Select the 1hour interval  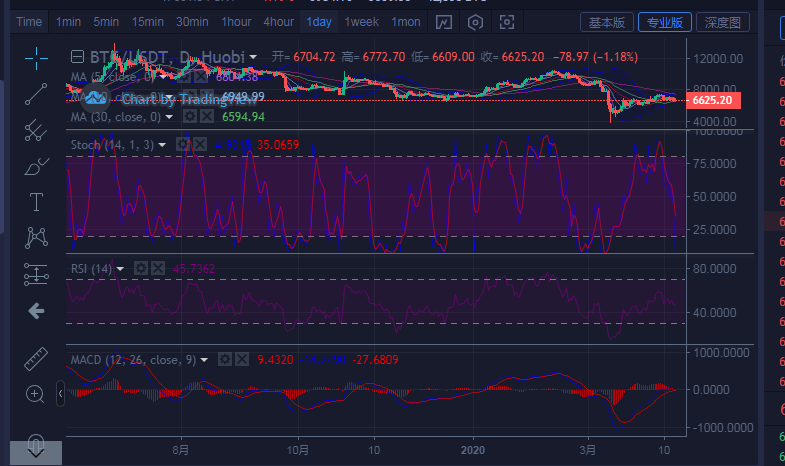tap(236, 22)
